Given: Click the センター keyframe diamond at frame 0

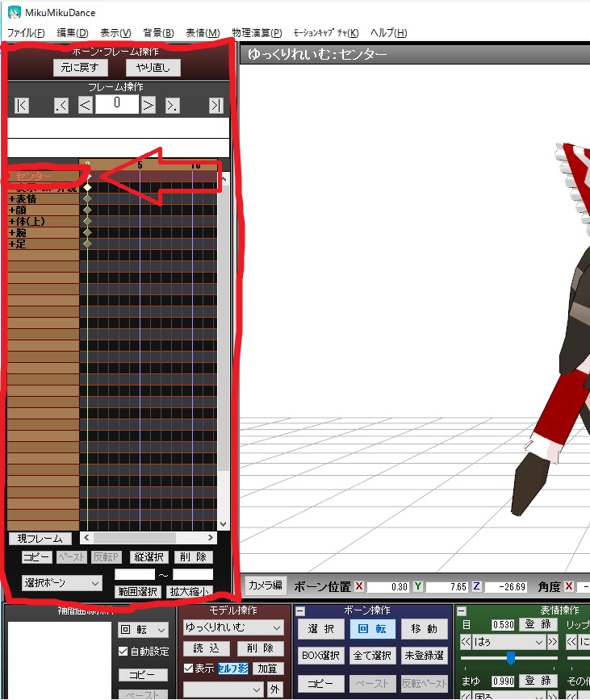Looking at the screenshot, I should (88, 176).
